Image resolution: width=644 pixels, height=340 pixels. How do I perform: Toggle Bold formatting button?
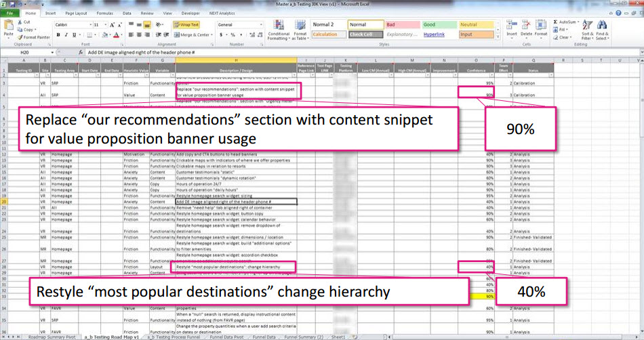click(x=57, y=35)
